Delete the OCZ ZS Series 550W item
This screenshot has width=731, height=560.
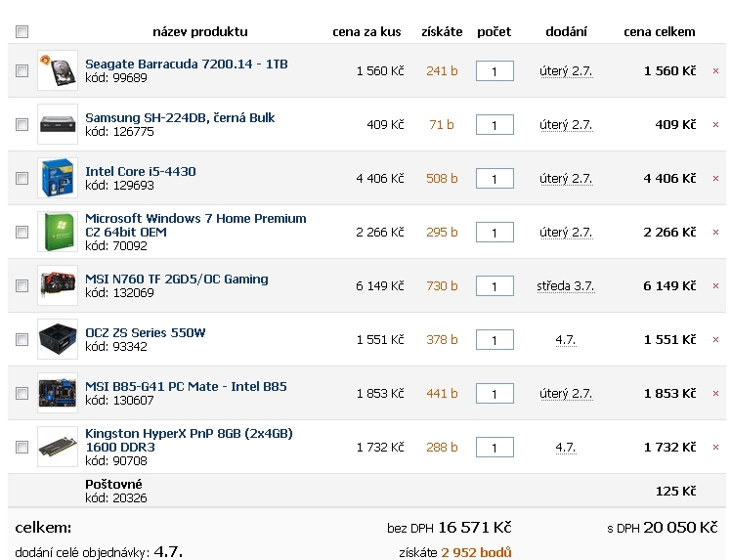point(715,340)
